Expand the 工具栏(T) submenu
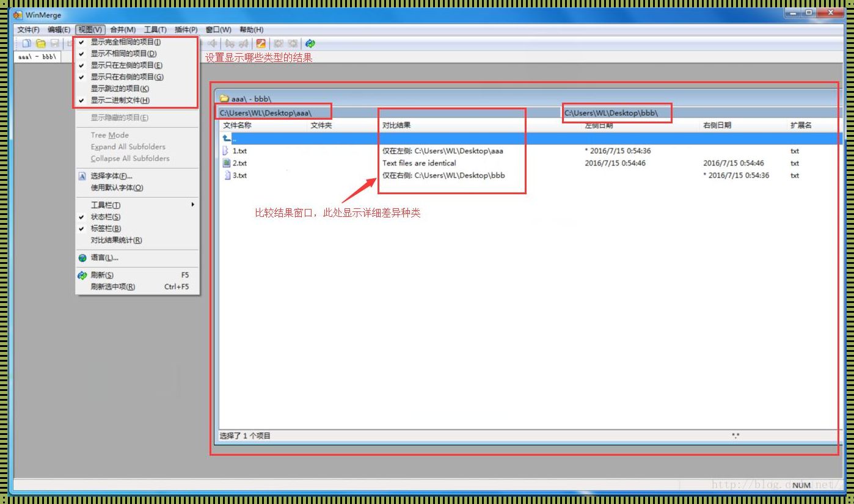The height and width of the screenshot is (504, 854). [x=137, y=205]
